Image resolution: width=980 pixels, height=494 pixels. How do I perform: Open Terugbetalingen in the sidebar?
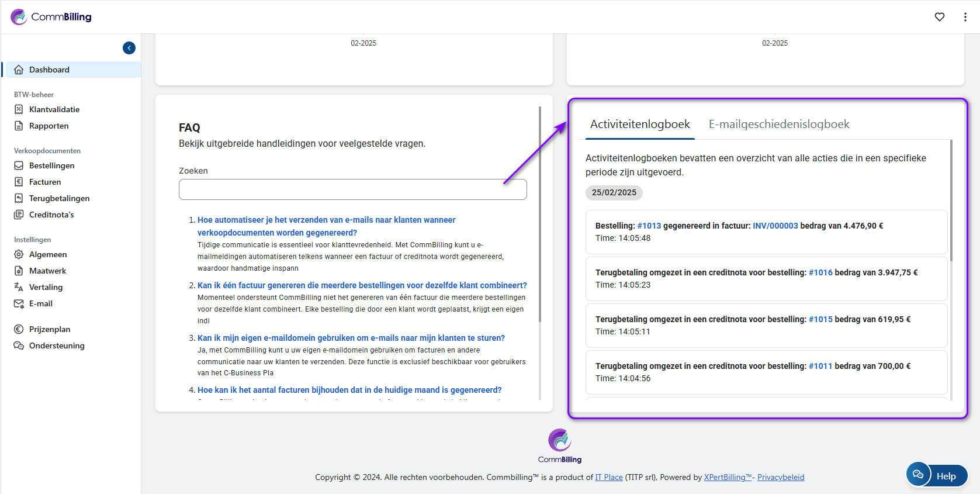pos(59,198)
